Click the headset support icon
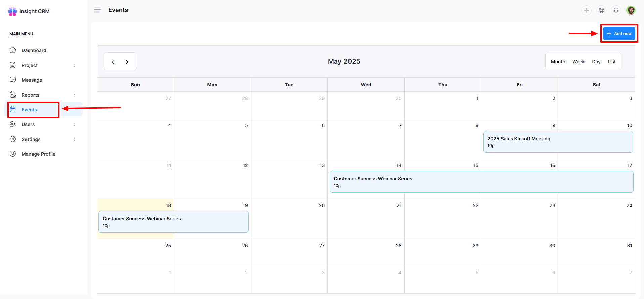644x299 pixels. point(616,10)
